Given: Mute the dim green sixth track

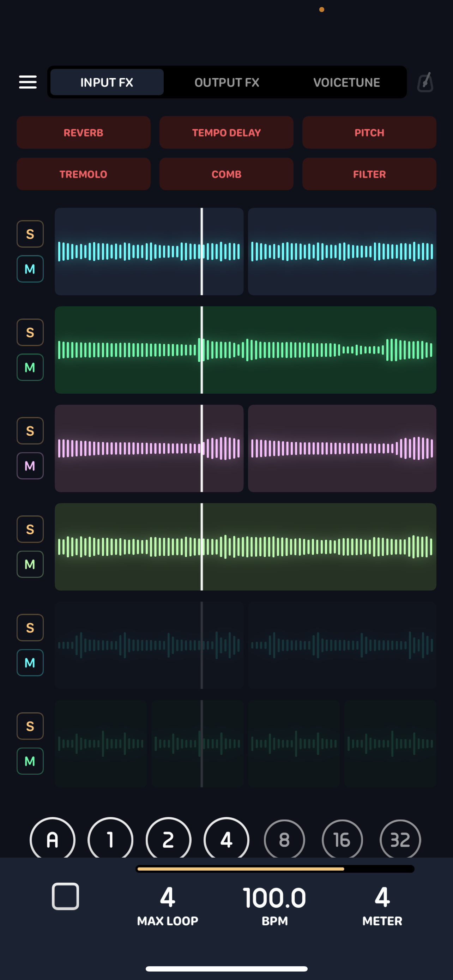Looking at the screenshot, I should coord(30,761).
